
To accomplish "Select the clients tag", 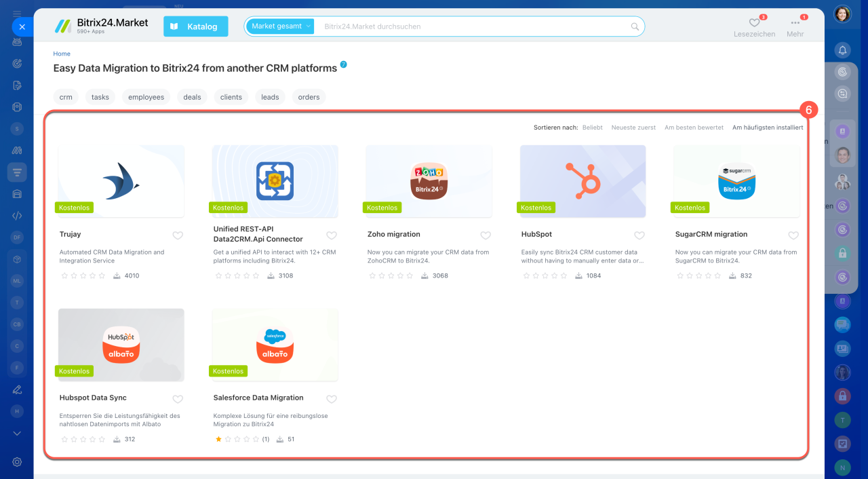I will [231, 97].
